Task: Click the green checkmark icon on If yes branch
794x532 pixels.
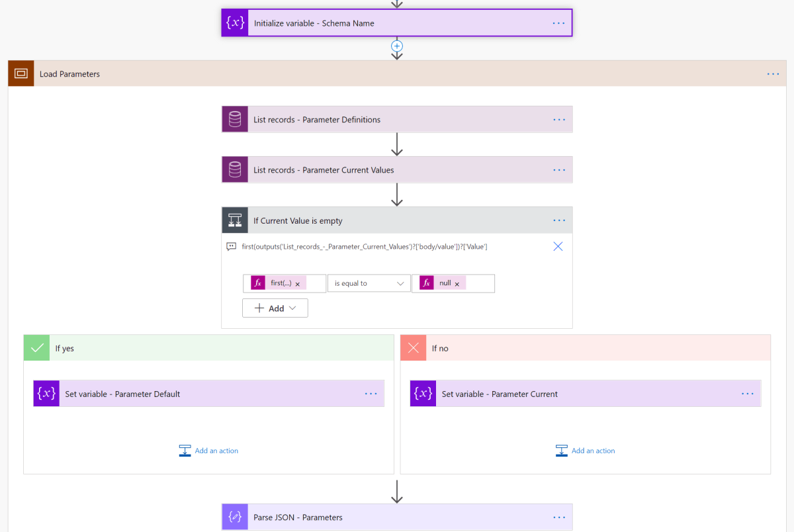Action: [x=36, y=347]
